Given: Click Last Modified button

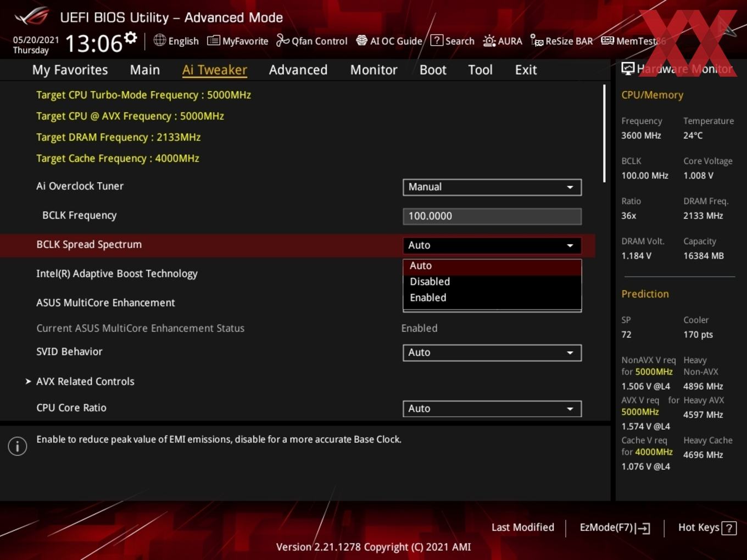Looking at the screenshot, I should coord(522,528).
